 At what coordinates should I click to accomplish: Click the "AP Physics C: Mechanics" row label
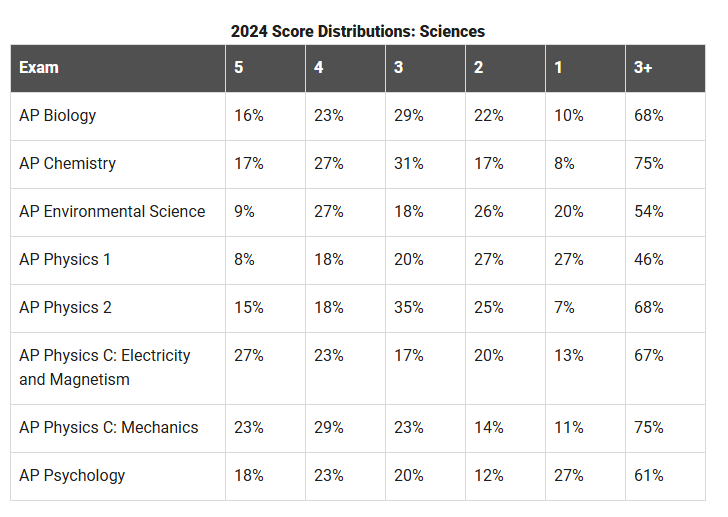[108, 427]
